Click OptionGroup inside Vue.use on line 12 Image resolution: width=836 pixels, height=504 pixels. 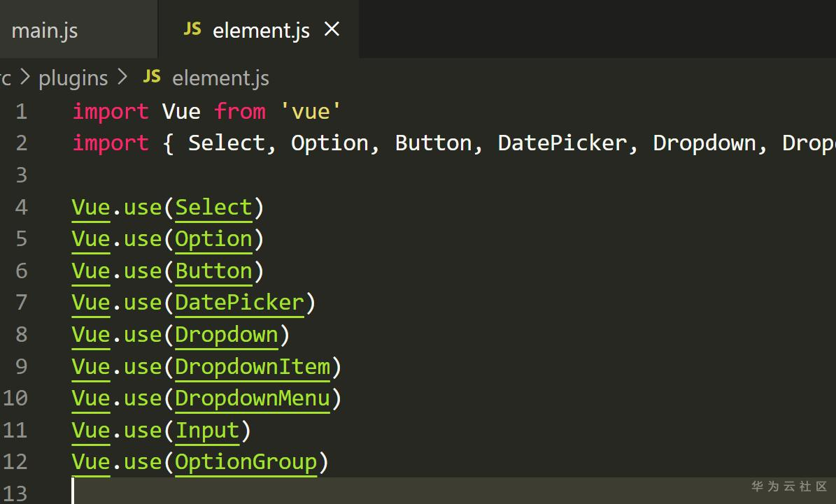(246, 462)
